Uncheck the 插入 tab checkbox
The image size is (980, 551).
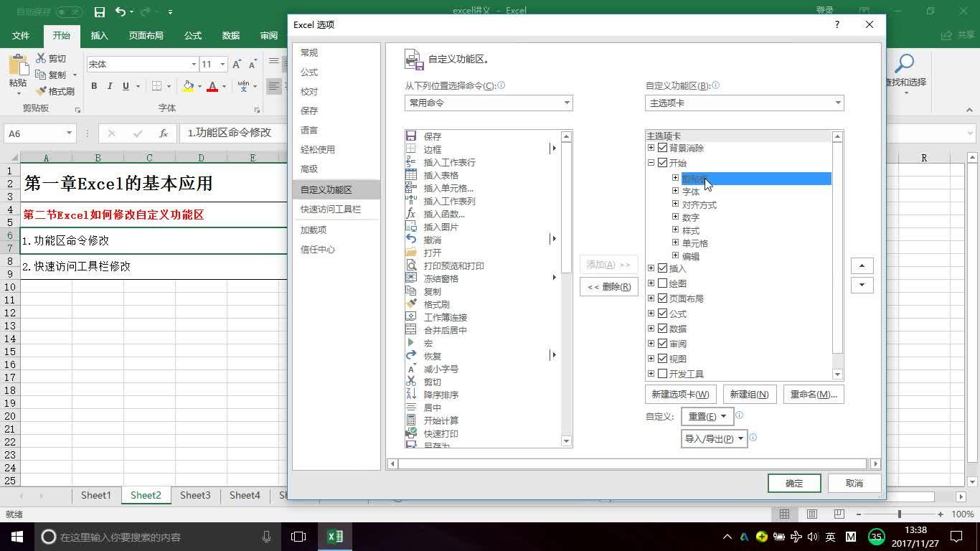click(x=662, y=268)
